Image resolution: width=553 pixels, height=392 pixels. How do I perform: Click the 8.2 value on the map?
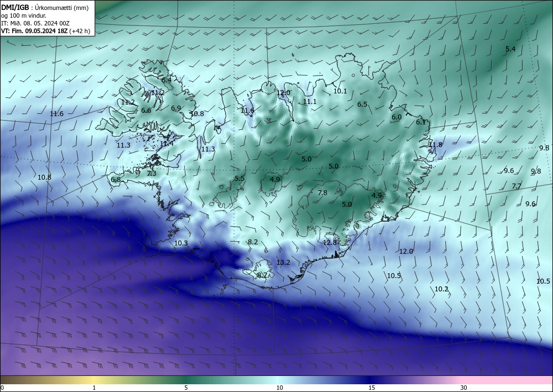tap(253, 242)
